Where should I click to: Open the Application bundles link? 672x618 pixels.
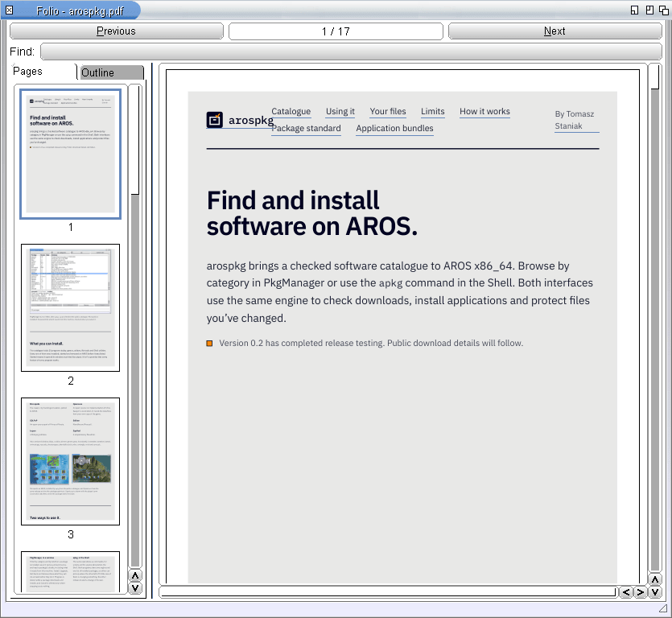[394, 128]
